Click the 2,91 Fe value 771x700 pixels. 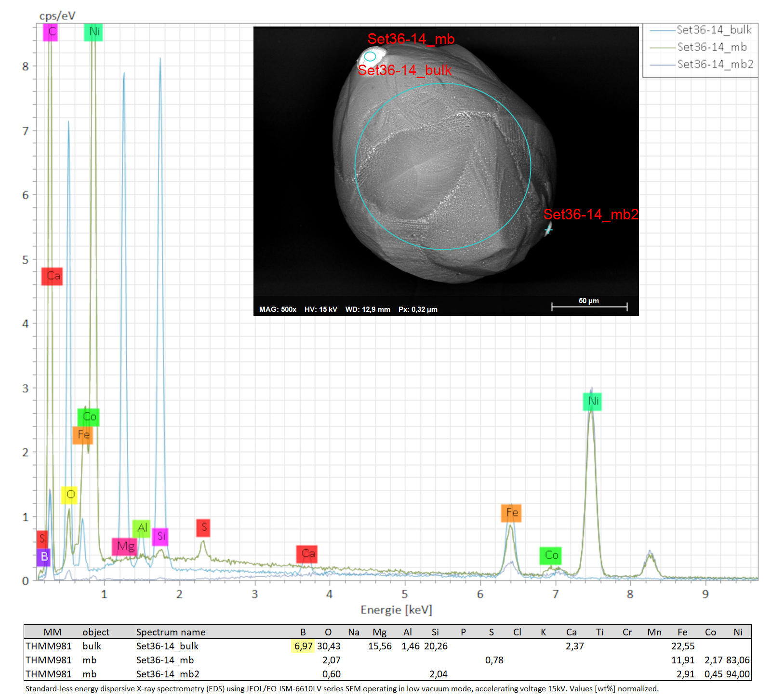click(x=685, y=674)
